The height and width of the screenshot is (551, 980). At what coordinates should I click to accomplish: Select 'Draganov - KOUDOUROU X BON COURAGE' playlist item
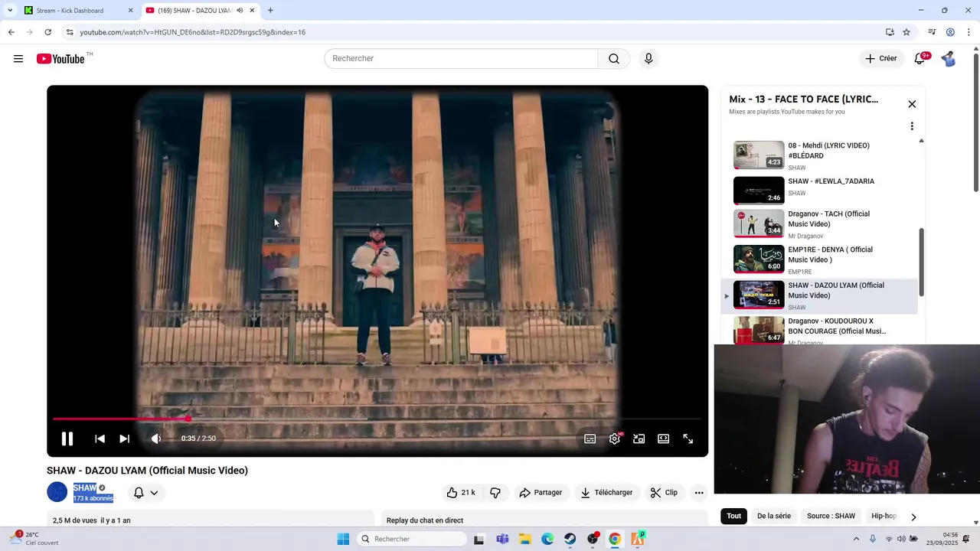819,331
